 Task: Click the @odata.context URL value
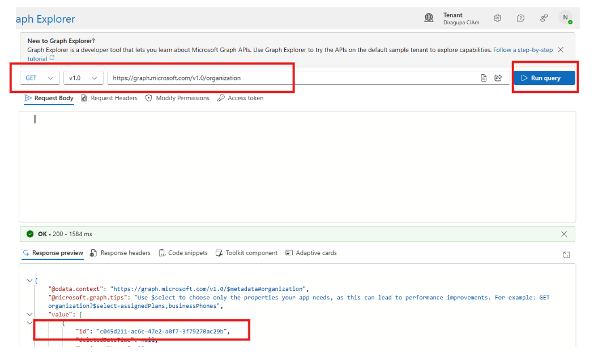point(208,289)
